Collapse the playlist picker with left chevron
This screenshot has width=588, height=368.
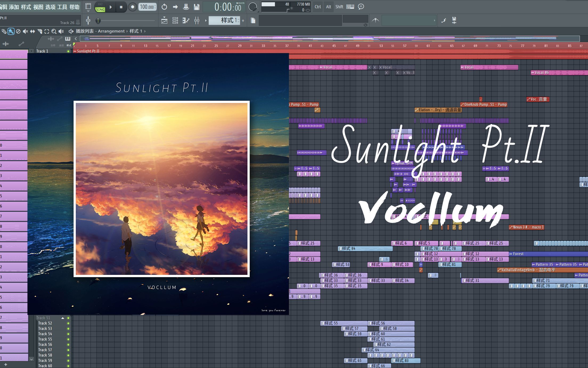pos(76,39)
